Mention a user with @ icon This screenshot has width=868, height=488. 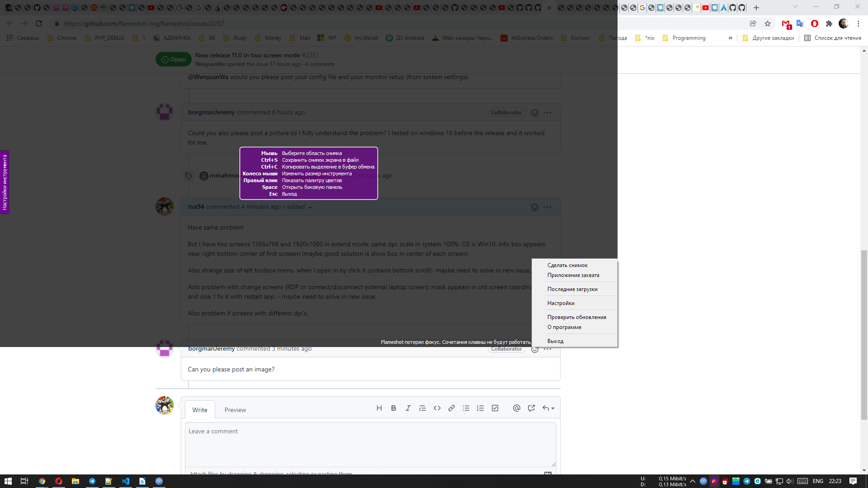coord(516,408)
